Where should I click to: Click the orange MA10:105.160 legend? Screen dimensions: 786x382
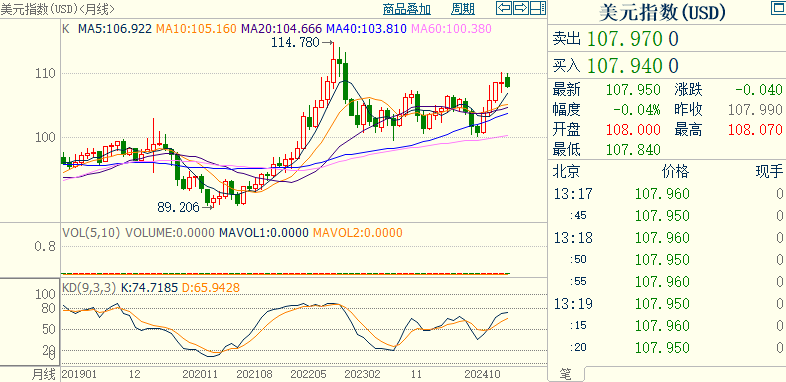coord(196,29)
